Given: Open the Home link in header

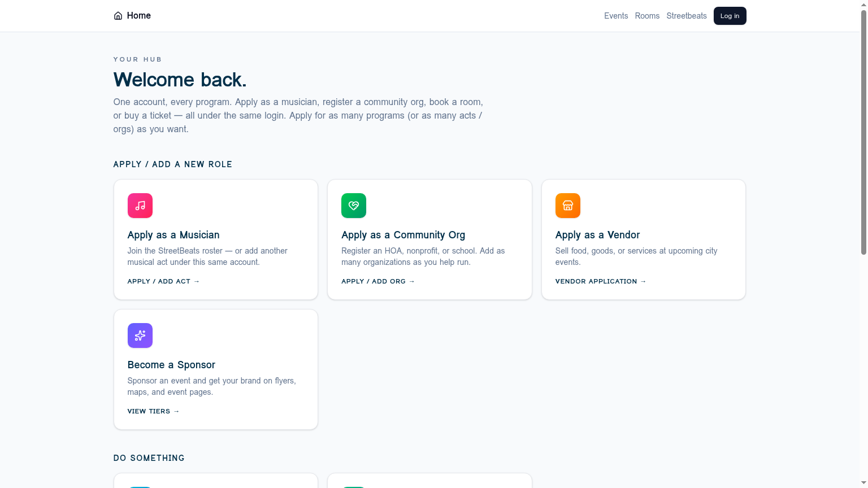Looking at the screenshot, I should pos(132,16).
